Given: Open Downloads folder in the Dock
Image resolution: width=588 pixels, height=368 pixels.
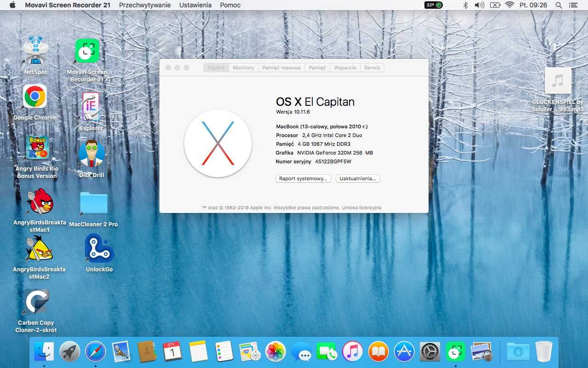Looking at the screenshot, I should click(x=518, y=352).
